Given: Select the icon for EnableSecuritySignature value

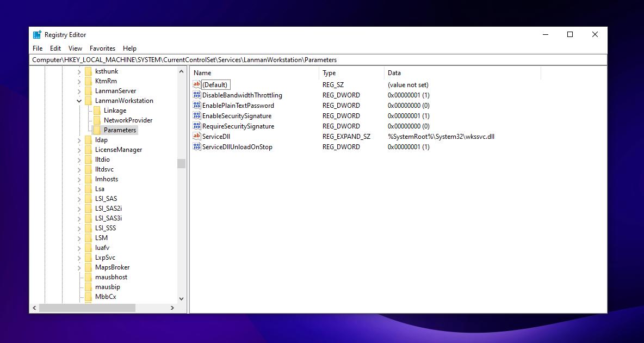Looking at the screenshot, I should 197,116.
